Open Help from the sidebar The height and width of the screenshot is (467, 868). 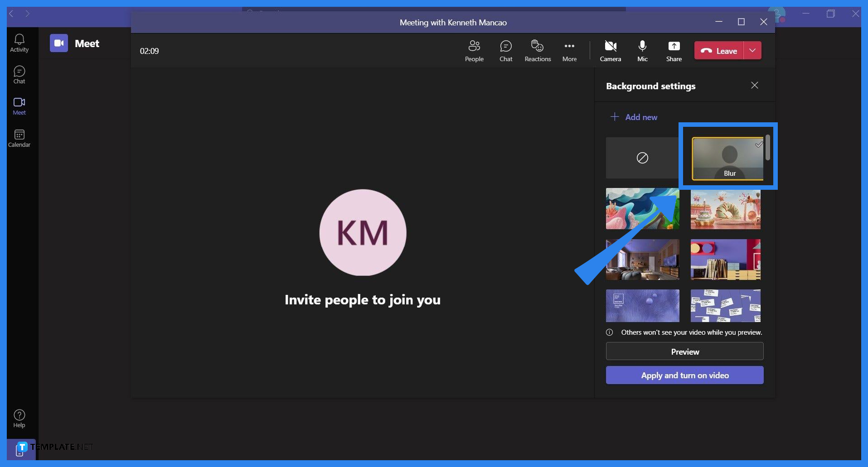tap(19, 418)
